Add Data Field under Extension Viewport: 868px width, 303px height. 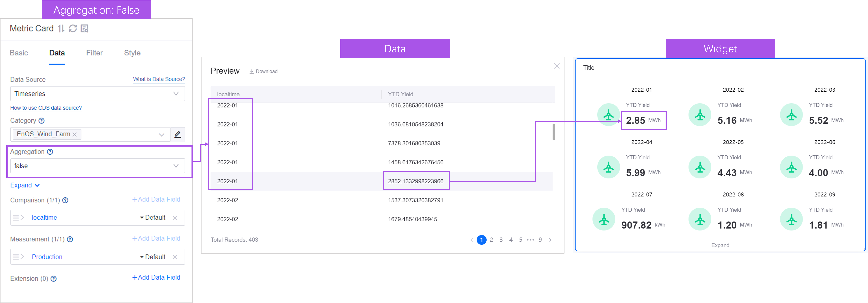pos(156,277)
